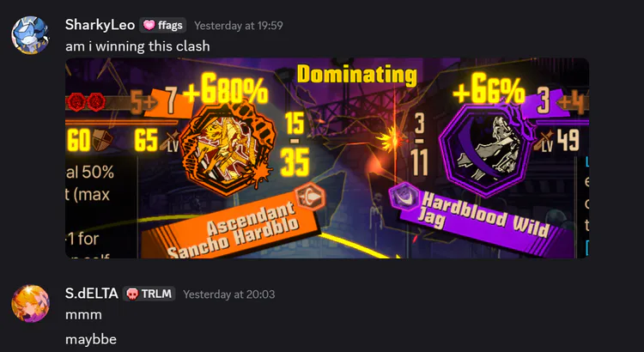The height and width of the screenshot is (352, 644).
Task: Click the S.dELTA username
Action: pyautogui.click(x=92, y=294)
